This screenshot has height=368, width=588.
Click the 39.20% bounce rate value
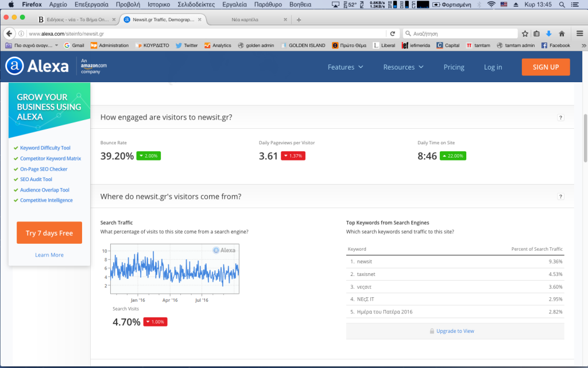click(x=117, y=156)
